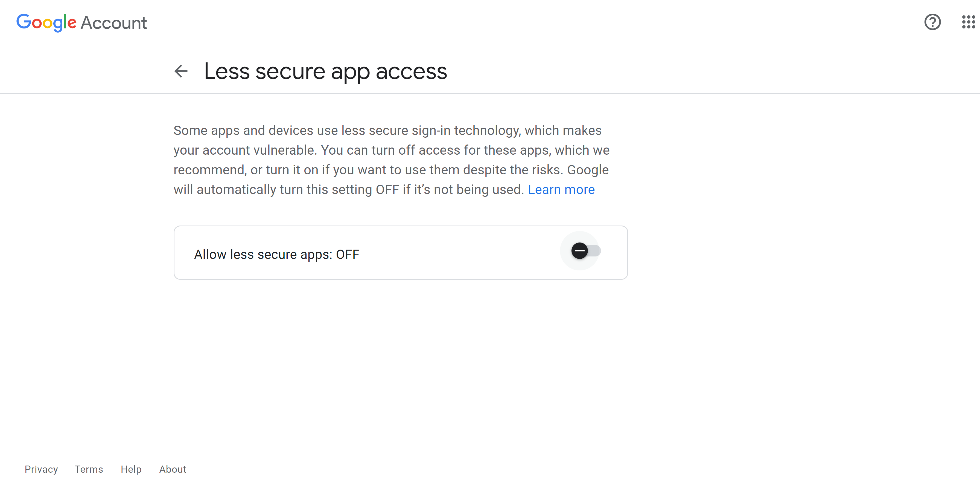
Task: Open the About footer link
Action: pyautogui.click(x=173, y=469)
